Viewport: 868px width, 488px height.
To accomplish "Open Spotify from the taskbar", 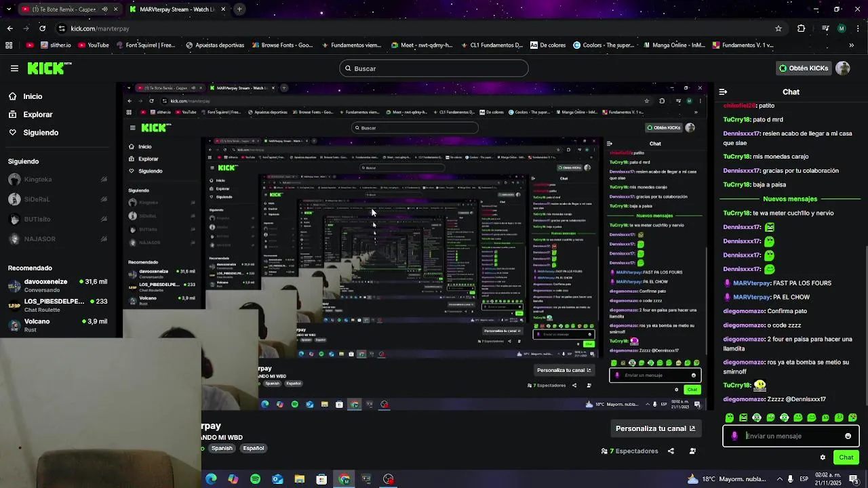I will click(255, 479).
